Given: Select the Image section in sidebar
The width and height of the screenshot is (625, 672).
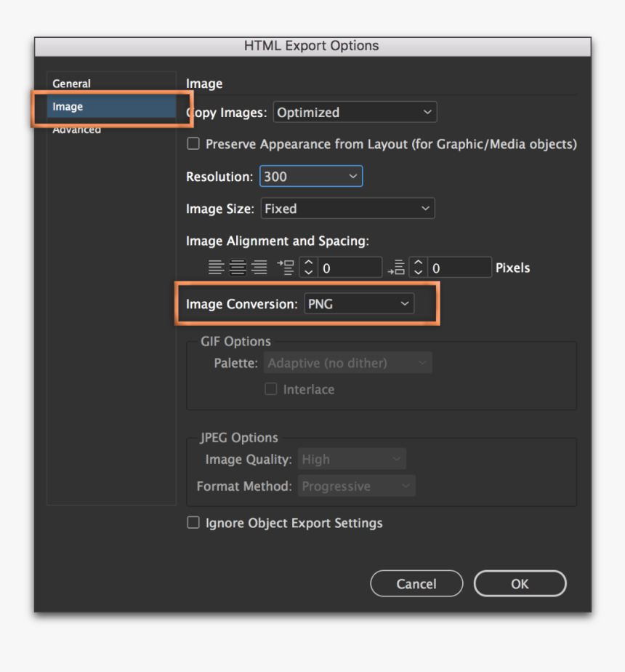Looking at the screenshot, I should point(68,107).
